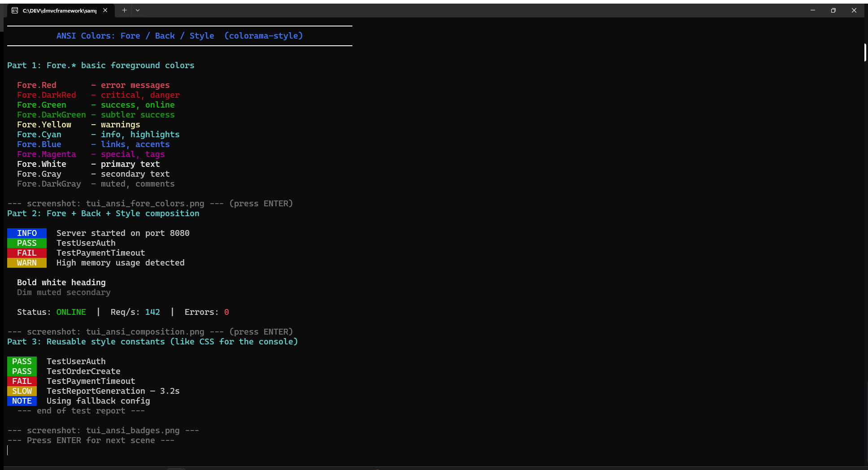This screenshot has height=470, width=868.
Task: Click the 'Fore.Green' text
Action: pyautogui.click(x=42, y=105)
